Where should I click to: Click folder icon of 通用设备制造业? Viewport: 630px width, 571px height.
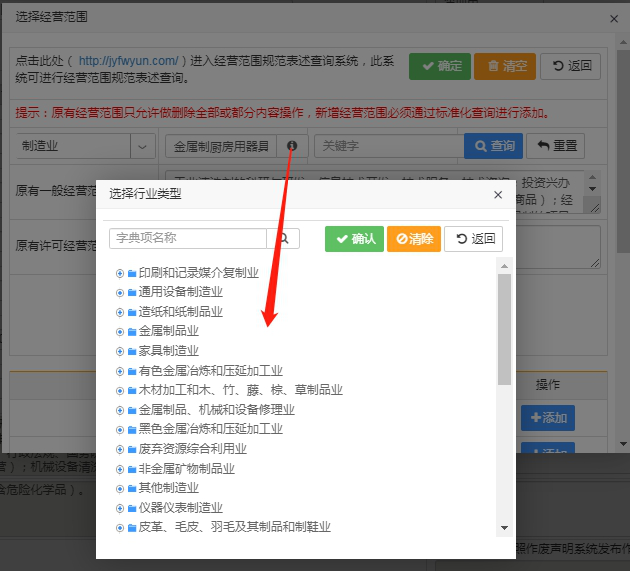(132, 292)
